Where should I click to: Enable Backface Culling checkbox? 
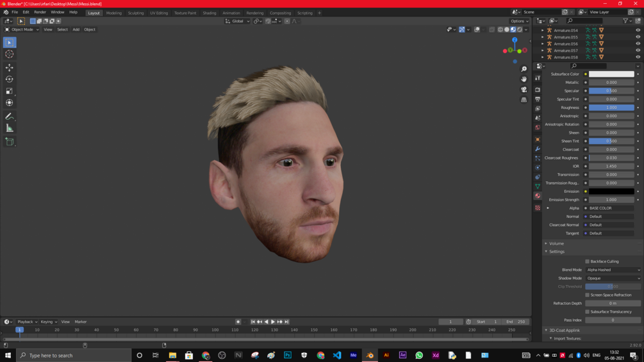pyautogui.click(x=588, y=261)
